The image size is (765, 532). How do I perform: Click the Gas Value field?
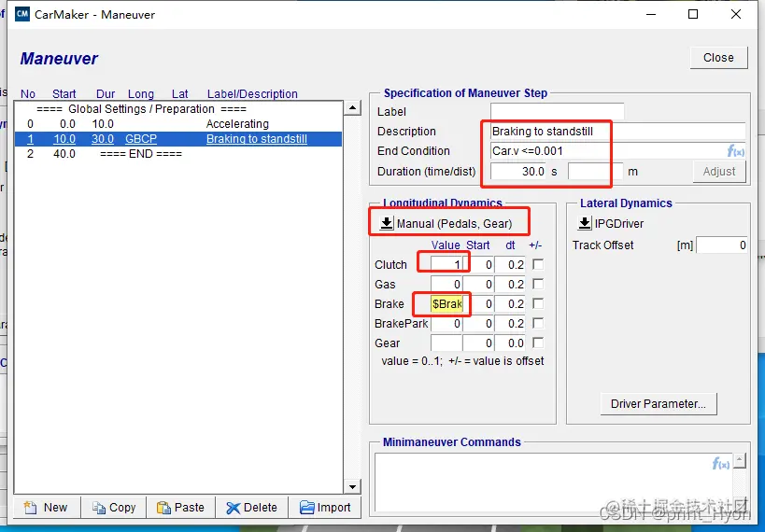446,285
